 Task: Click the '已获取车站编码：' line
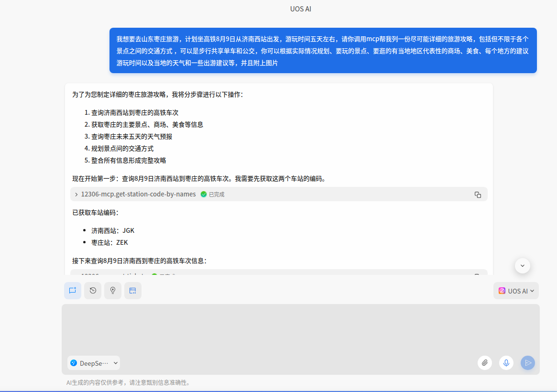pyautogui.click(x=96, y=212)
